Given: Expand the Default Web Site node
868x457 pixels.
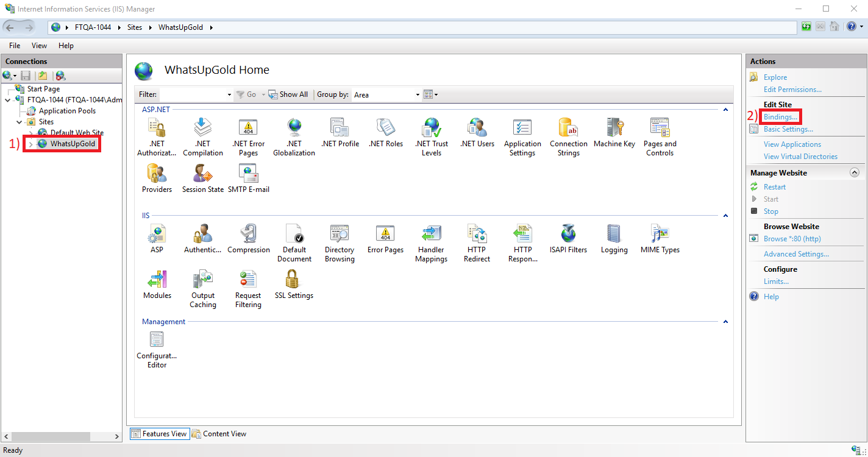Looking at the screenshot, I should [30, 133].
